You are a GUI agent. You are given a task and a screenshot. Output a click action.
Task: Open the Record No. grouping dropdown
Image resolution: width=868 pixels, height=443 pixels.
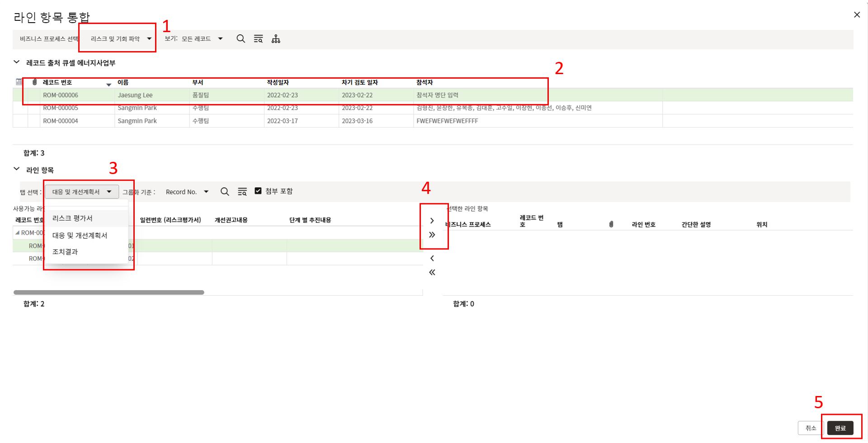click(187, 192)
